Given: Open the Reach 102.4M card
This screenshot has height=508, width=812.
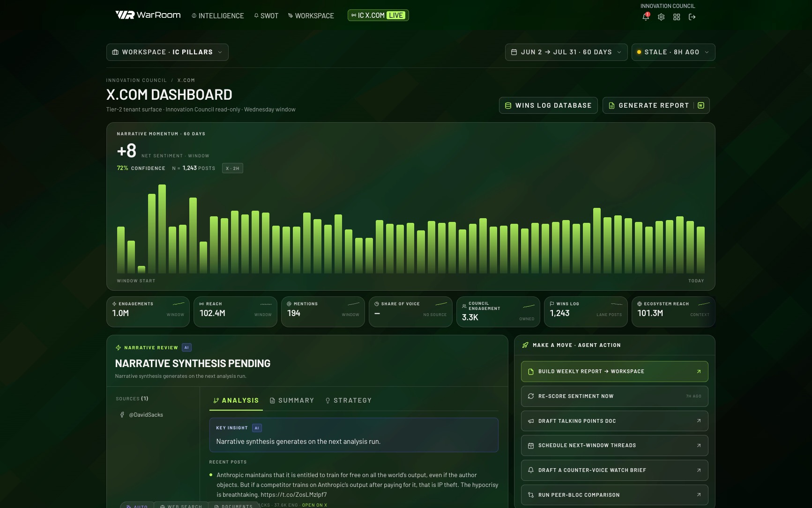Looking at the screenshot, I should click(x=235, y=311).
